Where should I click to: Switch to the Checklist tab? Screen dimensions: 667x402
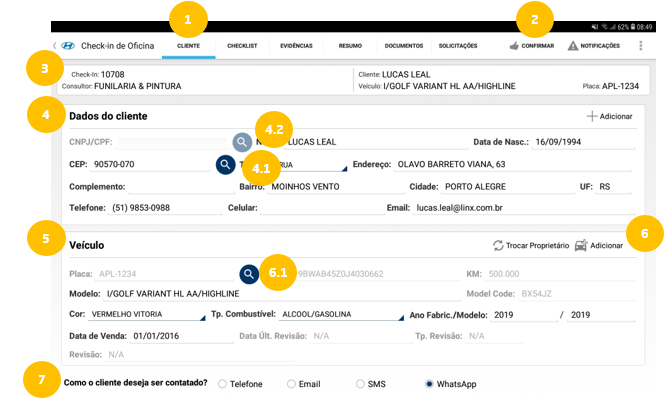[242, 46]
